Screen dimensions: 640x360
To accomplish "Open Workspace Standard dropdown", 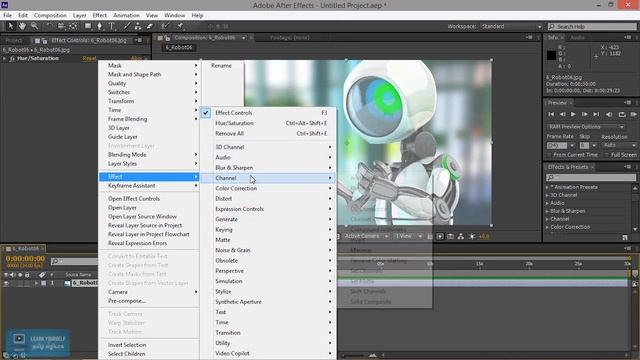I will pyautogui.click(x=512, y=27).
